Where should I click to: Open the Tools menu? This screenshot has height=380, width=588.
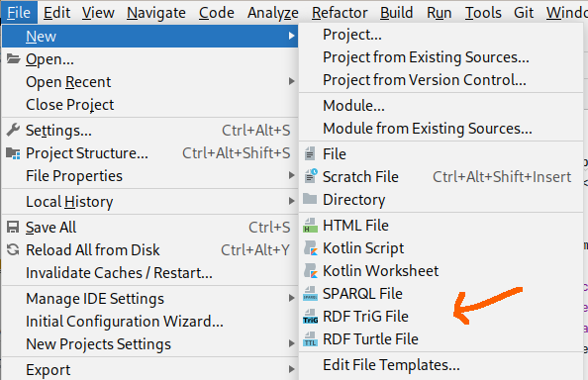[483, 12]
